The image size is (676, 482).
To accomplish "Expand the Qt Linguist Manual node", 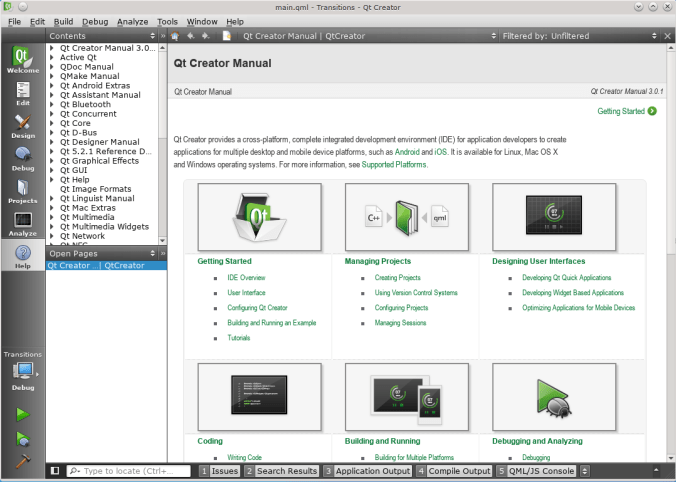I will tap(52, 198).
